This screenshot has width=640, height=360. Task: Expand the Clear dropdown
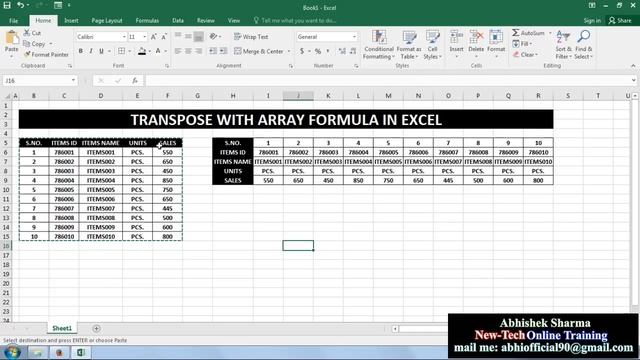pos(536,54)
